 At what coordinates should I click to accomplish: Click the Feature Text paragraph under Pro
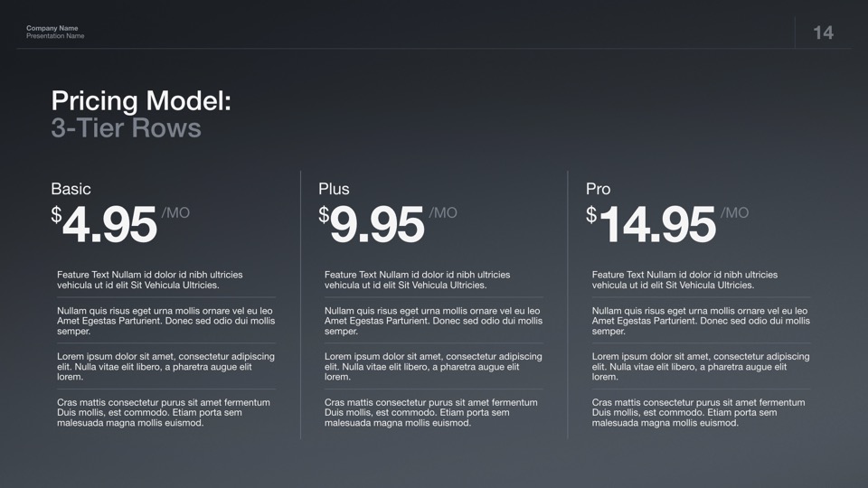(x=685, y=280)
